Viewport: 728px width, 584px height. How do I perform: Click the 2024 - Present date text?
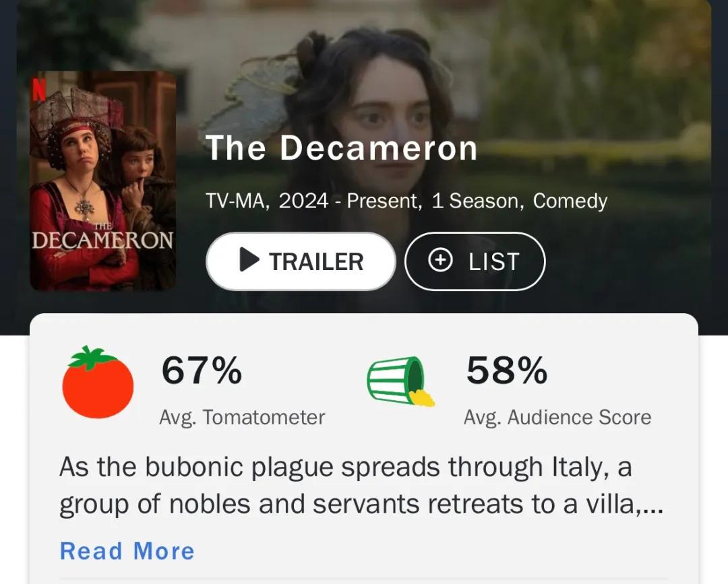pos(350,201)
